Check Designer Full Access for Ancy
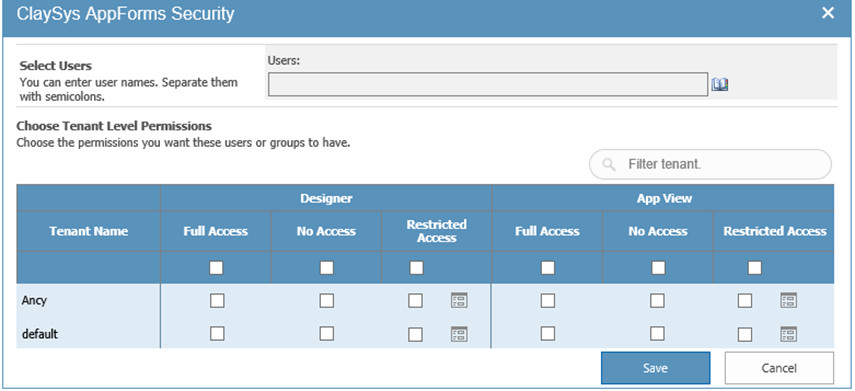855x391 pixels. (217, 300)
